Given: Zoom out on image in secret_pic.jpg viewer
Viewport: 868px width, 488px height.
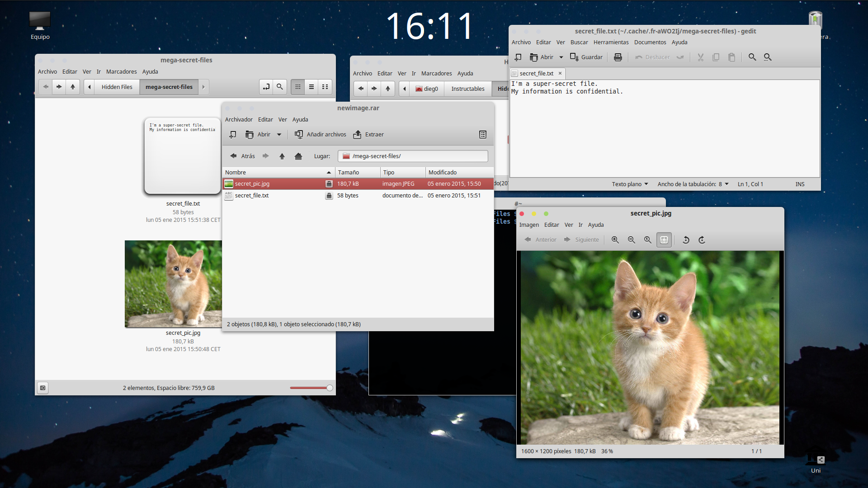Looking at the screenshot, I should coord(632,239).
